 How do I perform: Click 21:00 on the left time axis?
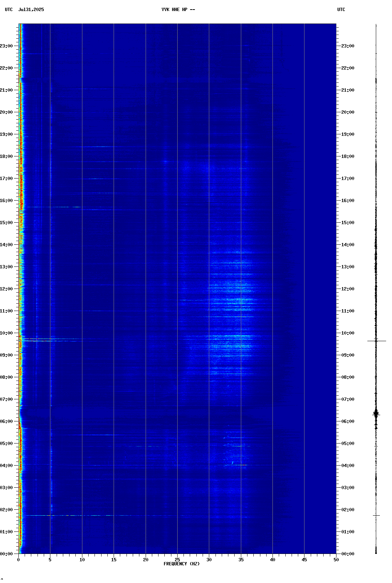[6, 90]
